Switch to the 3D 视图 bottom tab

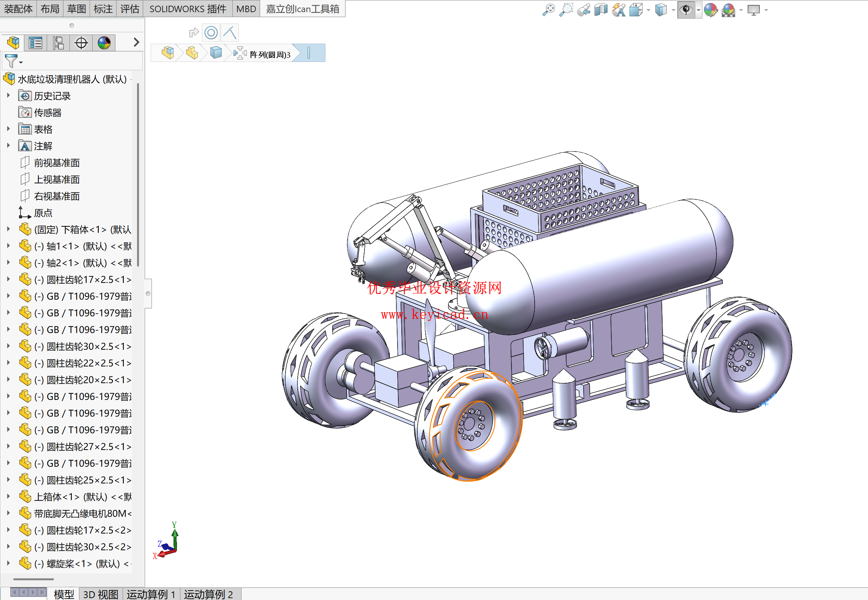click(101, 594)
